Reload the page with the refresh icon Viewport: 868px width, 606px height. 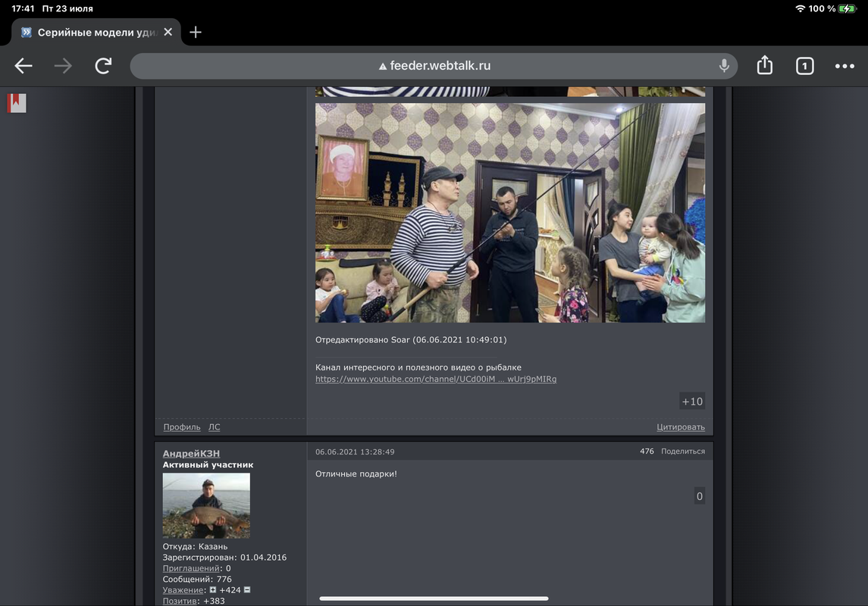pyautogui.click(x=104, y=66)
